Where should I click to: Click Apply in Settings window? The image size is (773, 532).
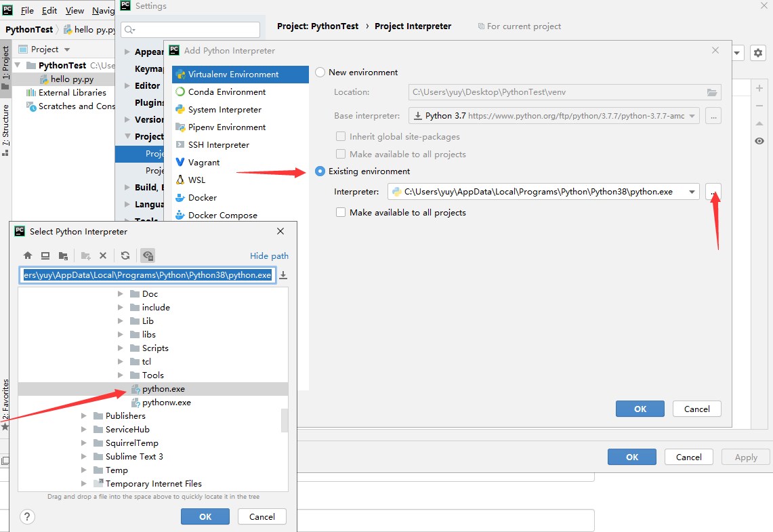click(746, 457)
